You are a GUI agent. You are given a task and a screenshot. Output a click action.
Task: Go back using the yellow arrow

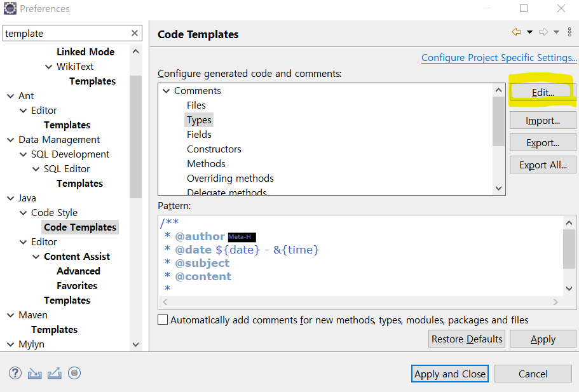click(517, 32)
